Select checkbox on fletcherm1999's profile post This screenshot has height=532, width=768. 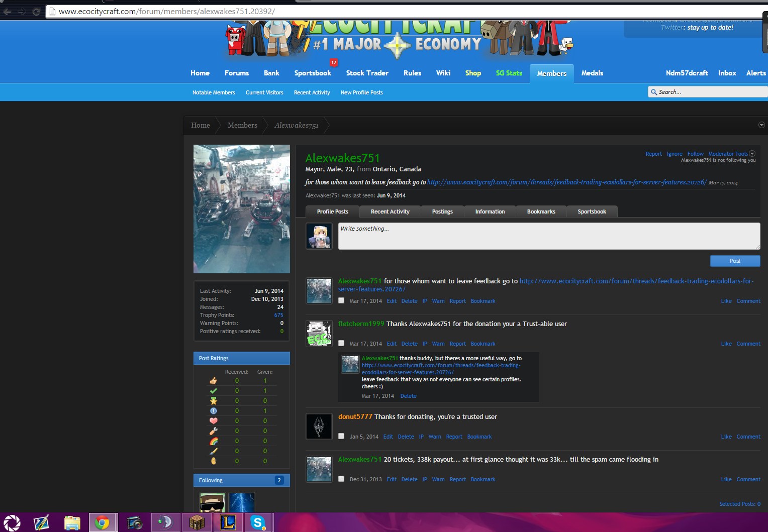click(341, 343)
